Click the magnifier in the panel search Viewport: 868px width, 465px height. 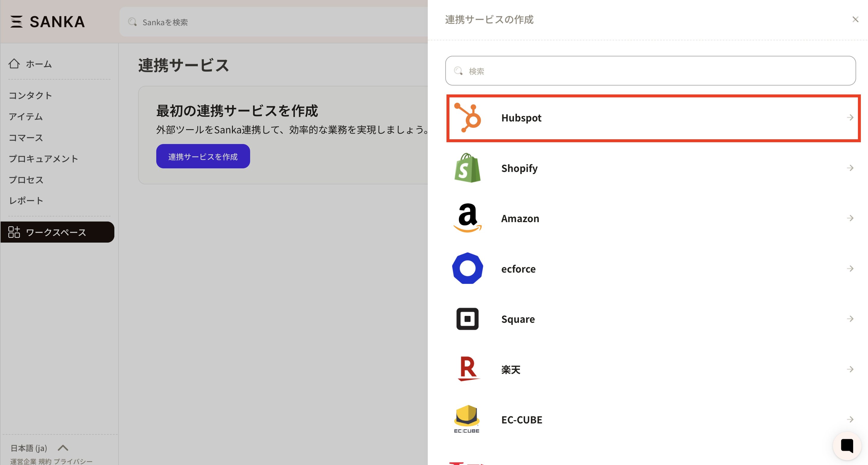pyautogui.click(x=458, y=71)
